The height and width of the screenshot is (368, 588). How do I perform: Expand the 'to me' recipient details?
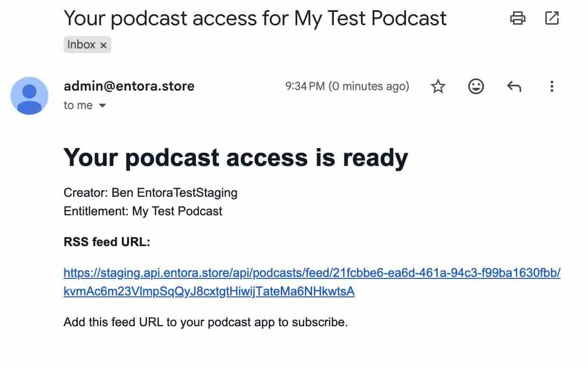tap(85, 105)
